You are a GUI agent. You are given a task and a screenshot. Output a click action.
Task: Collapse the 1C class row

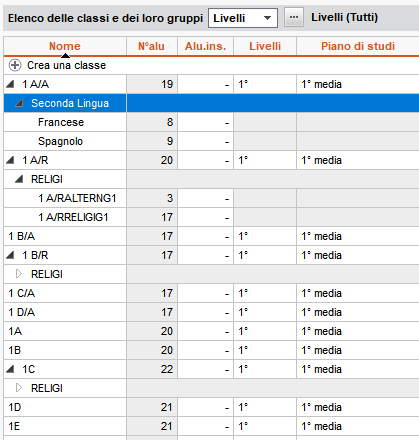[x=10, y=369]
